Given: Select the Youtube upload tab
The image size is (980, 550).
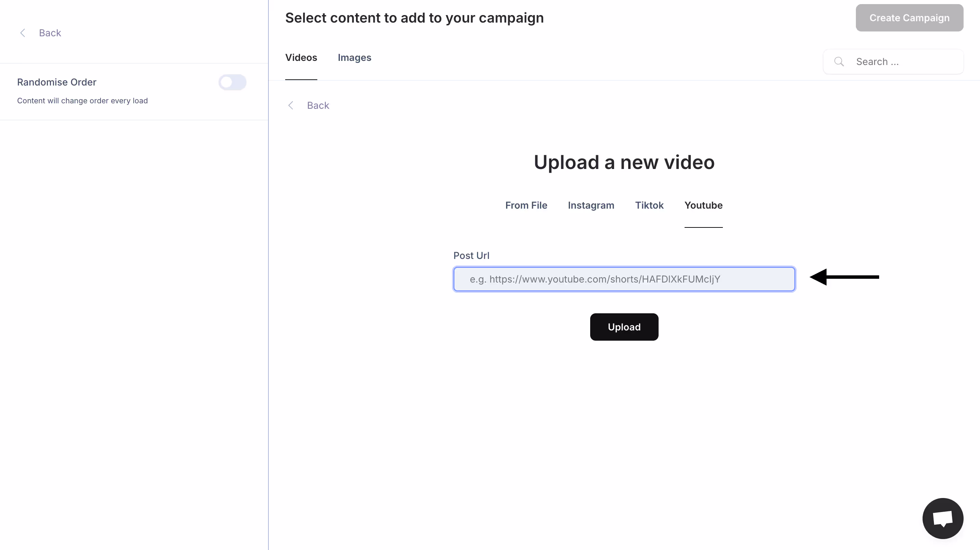Looking at the screenshot, I should point(703,205).
